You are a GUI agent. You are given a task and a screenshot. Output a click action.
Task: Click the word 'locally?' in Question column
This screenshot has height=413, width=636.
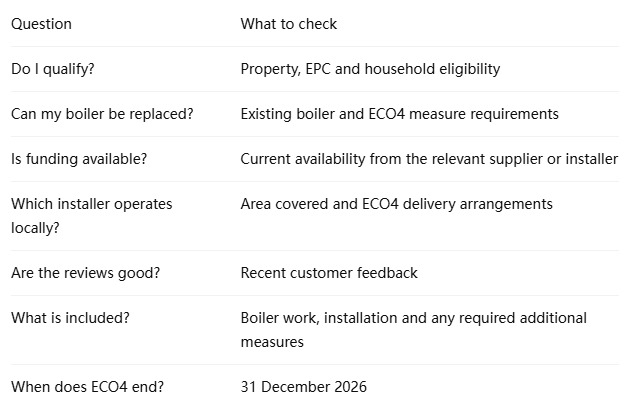[35, 228]
